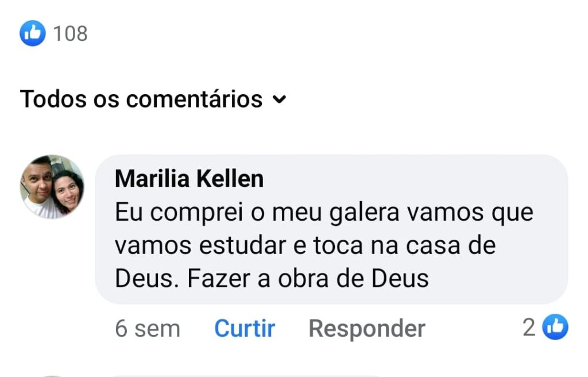
Task: Open Marilia Kellen's profile via her name
Action: 189,179
